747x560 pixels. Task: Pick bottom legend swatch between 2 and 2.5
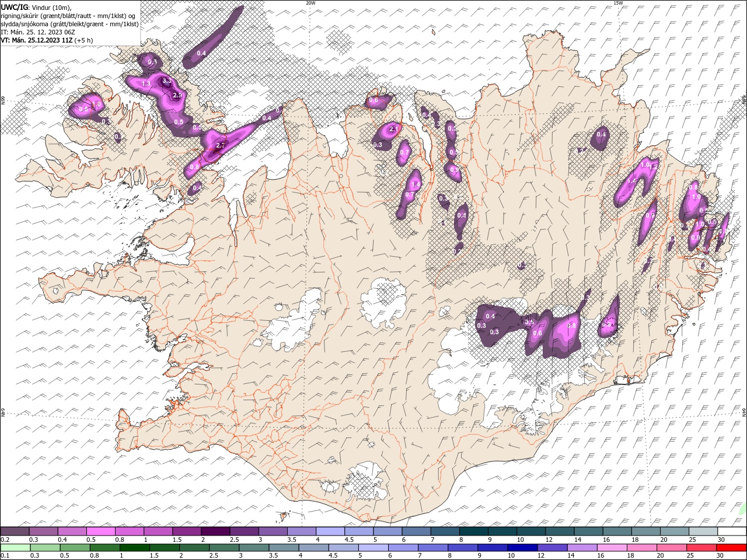point(194,548)
